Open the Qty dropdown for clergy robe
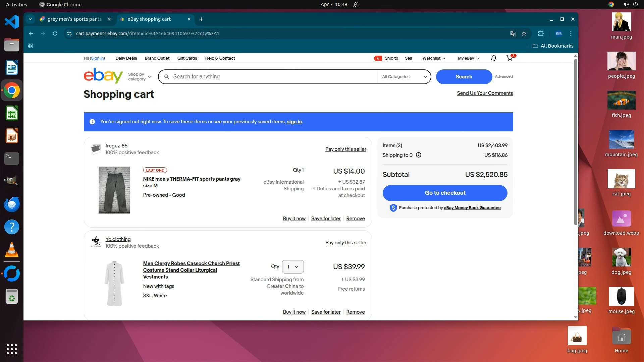 [293, 267]
